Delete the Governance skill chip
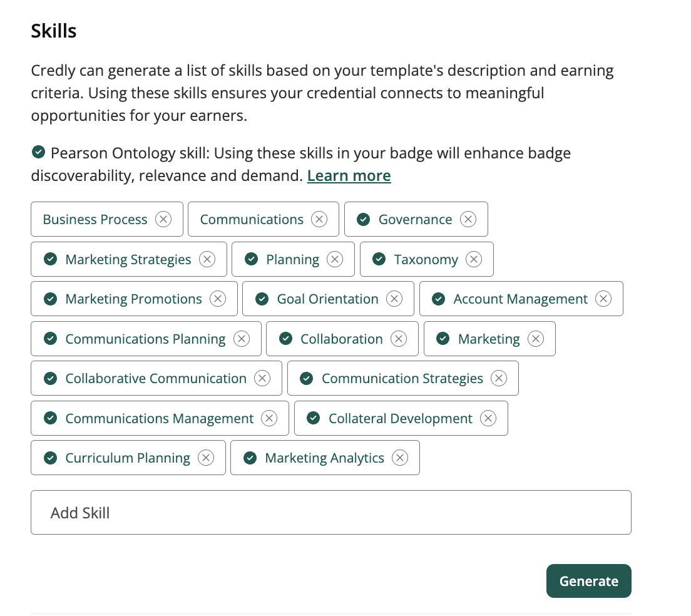The width and height of the screenshot is (691, 616). point(468,219)
